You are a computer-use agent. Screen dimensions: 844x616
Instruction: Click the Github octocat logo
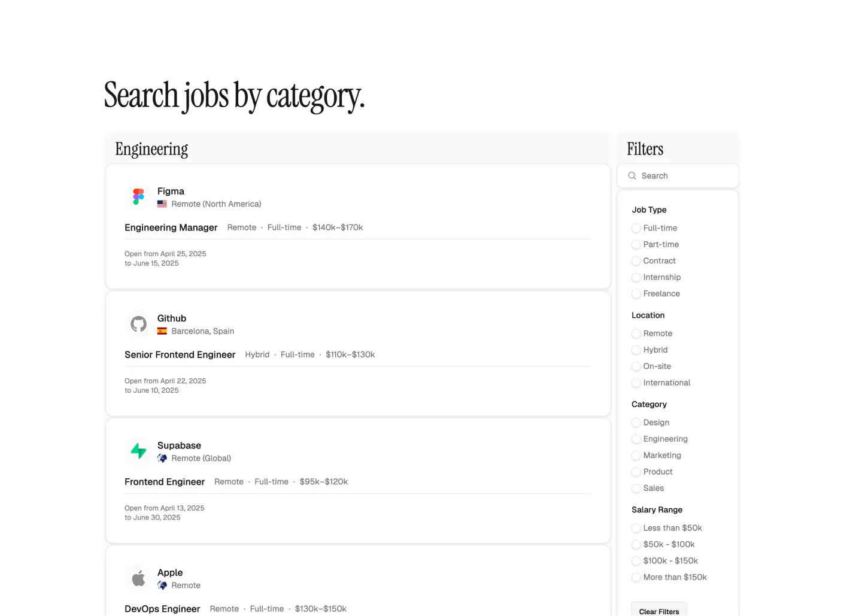click(x=139, y=324)
